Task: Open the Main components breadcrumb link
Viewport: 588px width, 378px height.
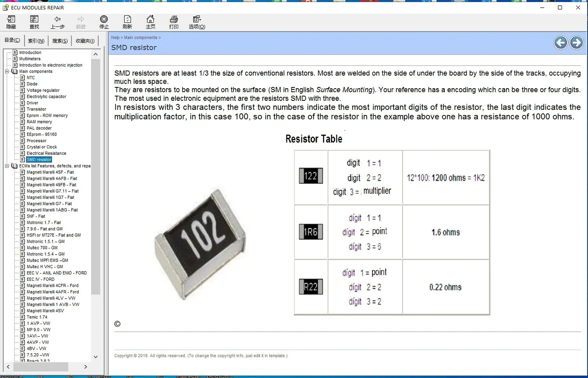Action: point(141,37)
